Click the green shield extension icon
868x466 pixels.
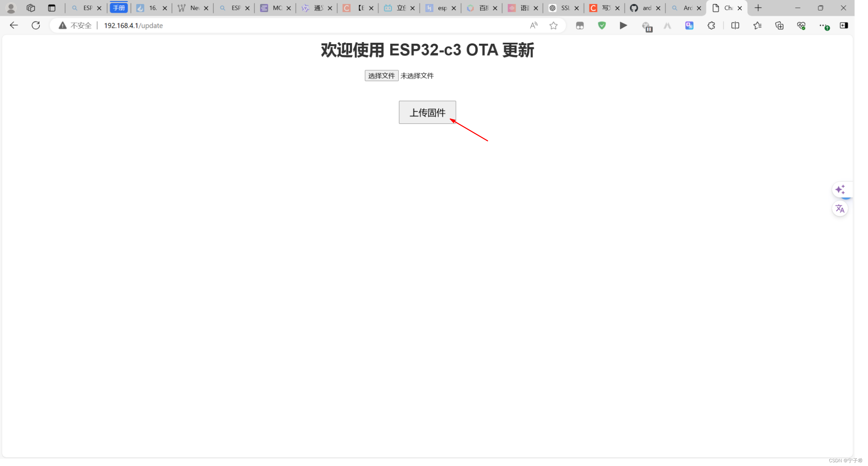(602, 25)
